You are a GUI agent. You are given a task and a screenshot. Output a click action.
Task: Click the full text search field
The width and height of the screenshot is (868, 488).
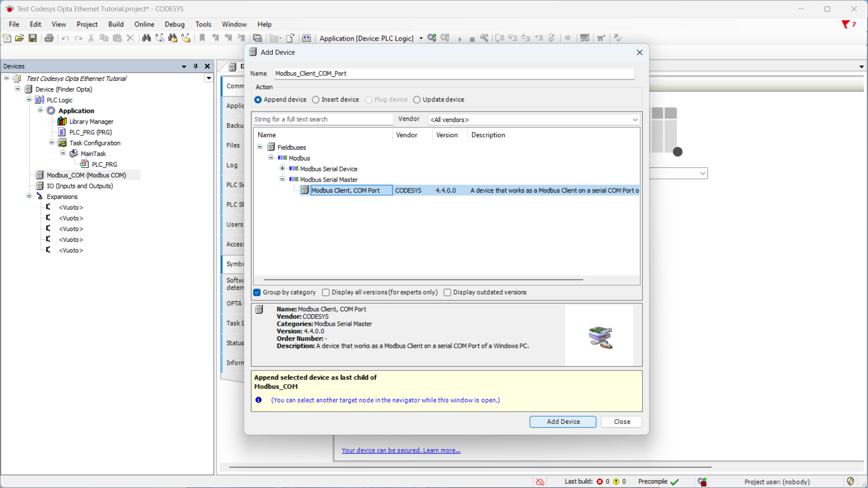[322, 119]
